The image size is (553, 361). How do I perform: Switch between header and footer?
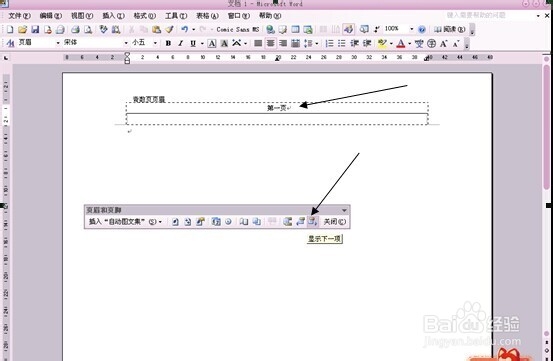[287, 222]
